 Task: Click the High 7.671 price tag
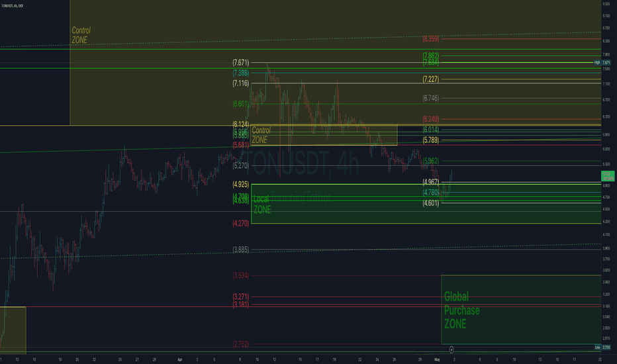point(602,63)
